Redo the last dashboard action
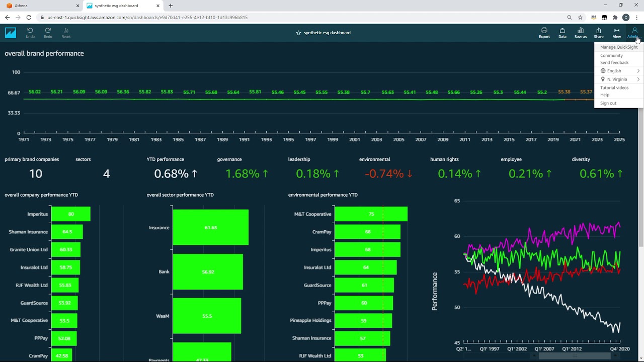644x362 pixels. coord(48,33)
